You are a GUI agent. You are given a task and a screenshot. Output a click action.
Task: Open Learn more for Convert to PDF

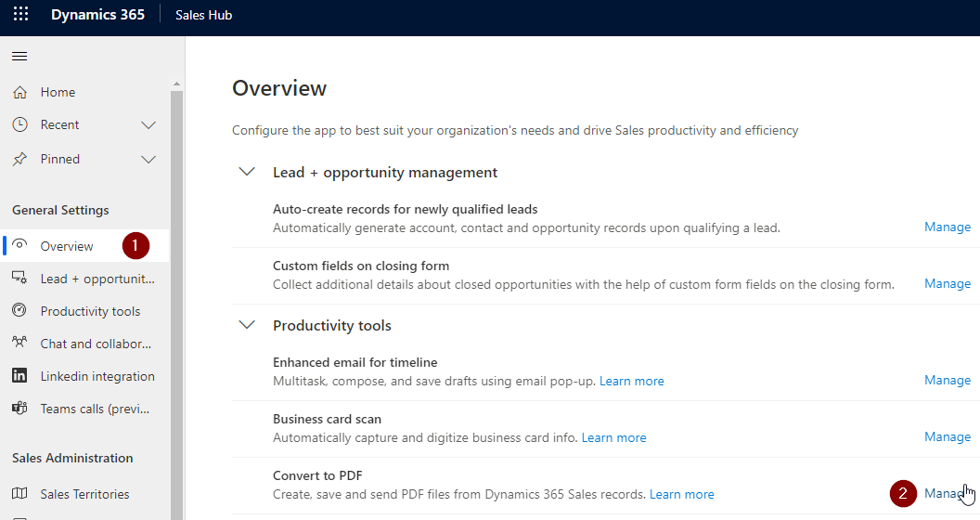tap(682, 494)
